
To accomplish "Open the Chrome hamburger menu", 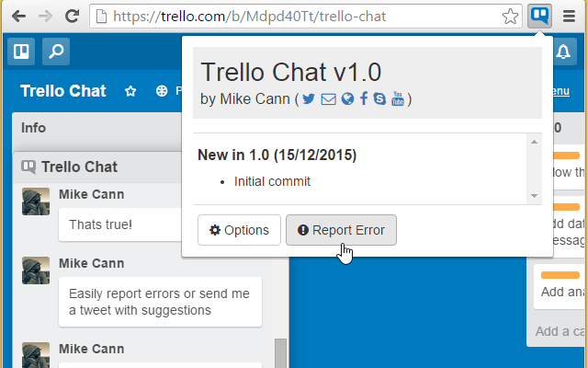I will [x=569, y=16].
